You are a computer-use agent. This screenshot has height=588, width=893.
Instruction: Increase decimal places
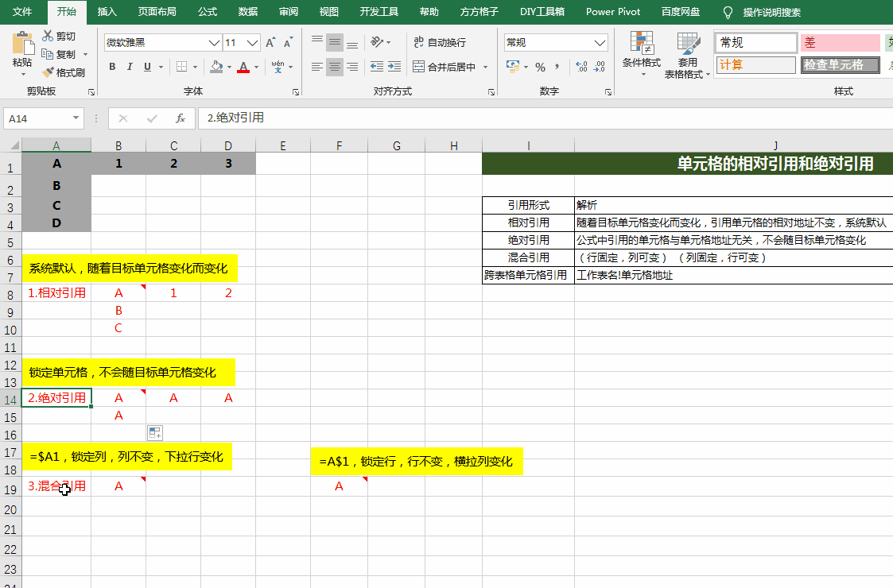(x=581, y=67)
